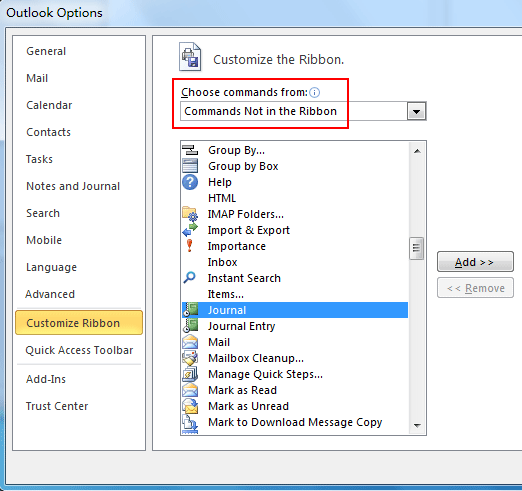Click the IMAP Folders icon
522x491 pixels.
point(190,214)
